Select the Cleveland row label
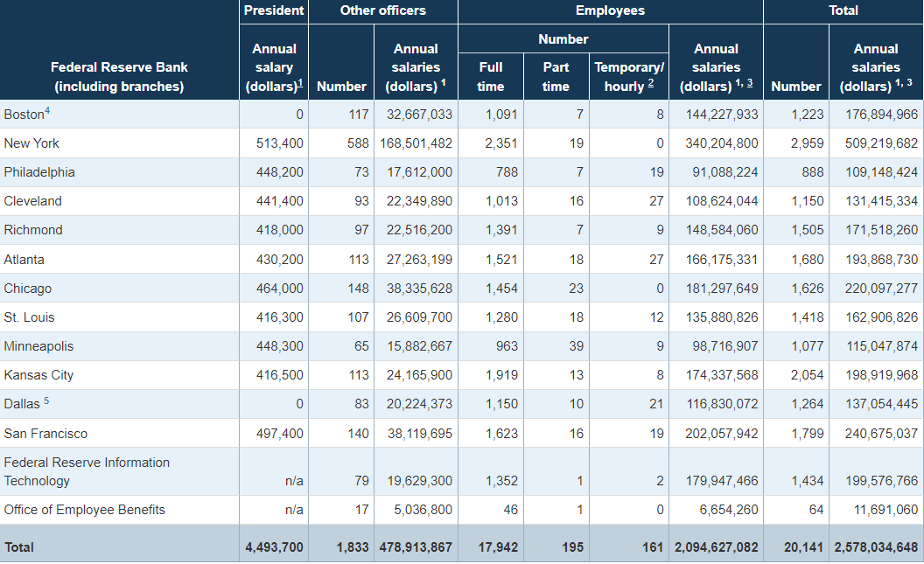This screenshot has height=564, width=924. point(33,201)
